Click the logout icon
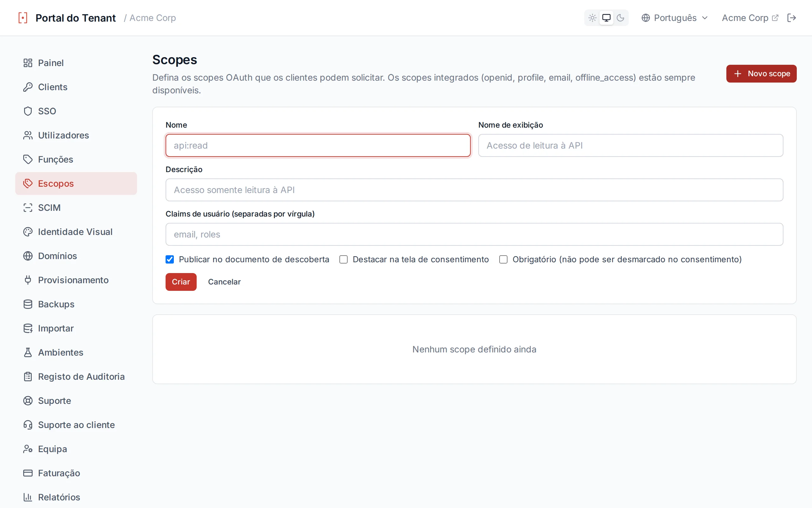The width and height of the screenshot is (812, 508). 791,18
